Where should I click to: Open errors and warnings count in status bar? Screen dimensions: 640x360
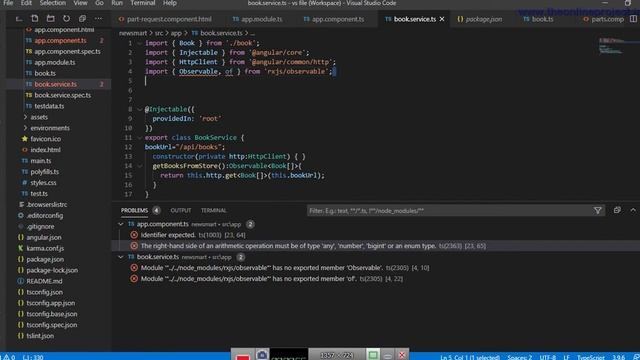(x=8, y=357)
